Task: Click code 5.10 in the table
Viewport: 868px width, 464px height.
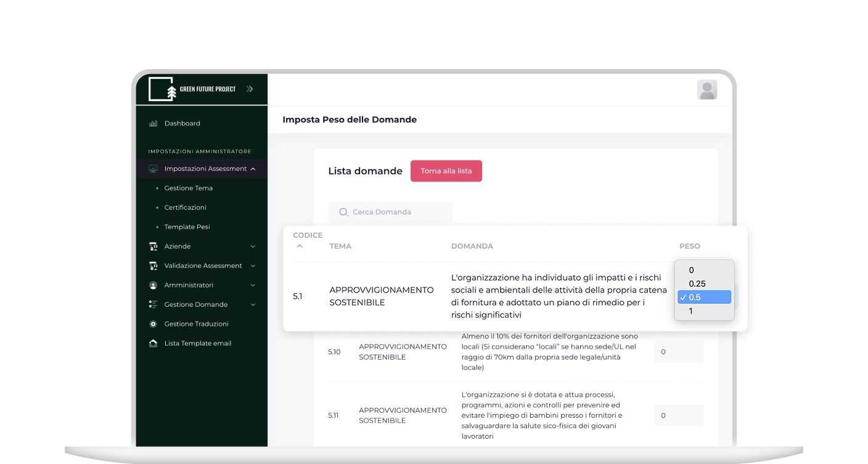Action: [x=334, y=352]
